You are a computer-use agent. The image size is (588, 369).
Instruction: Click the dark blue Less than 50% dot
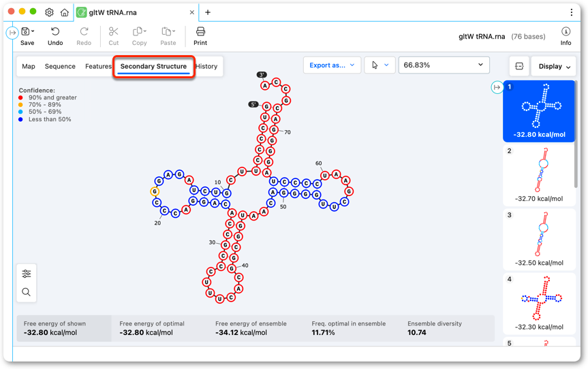pyautogui.click(x=20, y=119)
